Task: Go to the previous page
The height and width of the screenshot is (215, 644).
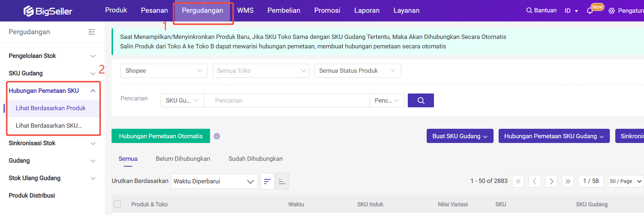Action: (535, 181)
